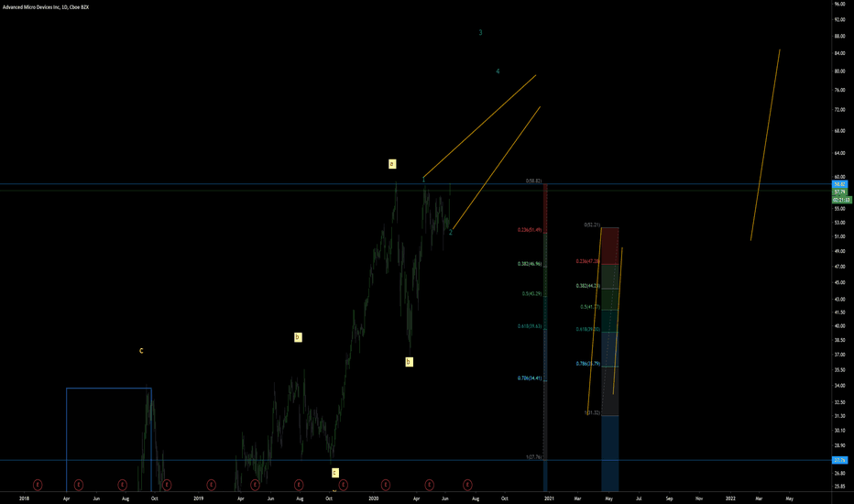854x504 pixels.
Task: Select the blue rectangle drawing around mid-2018
Action: pyautogui.click(x=109, y=439)
